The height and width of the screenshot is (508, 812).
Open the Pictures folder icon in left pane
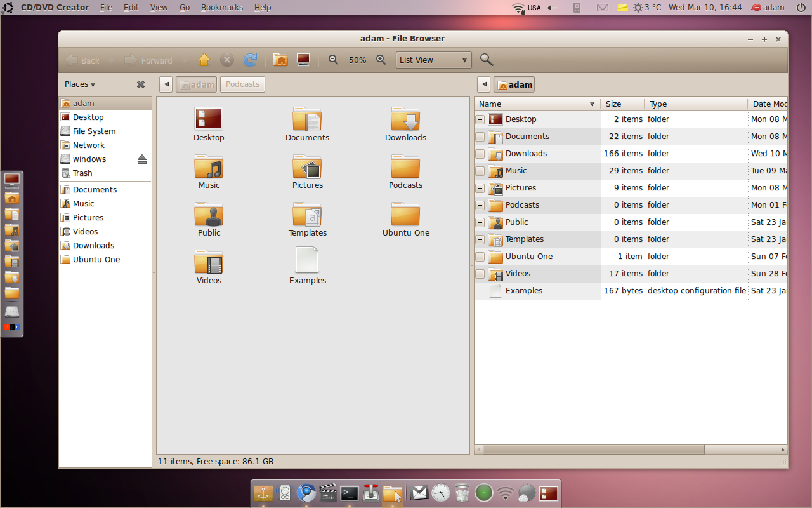tap(307, 167)
